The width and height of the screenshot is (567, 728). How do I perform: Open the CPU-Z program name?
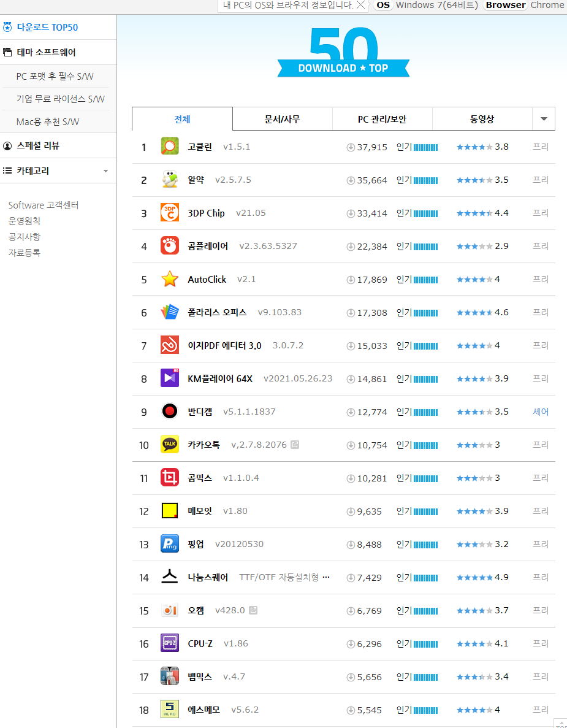pyautogui.click(x=200, y=643)
